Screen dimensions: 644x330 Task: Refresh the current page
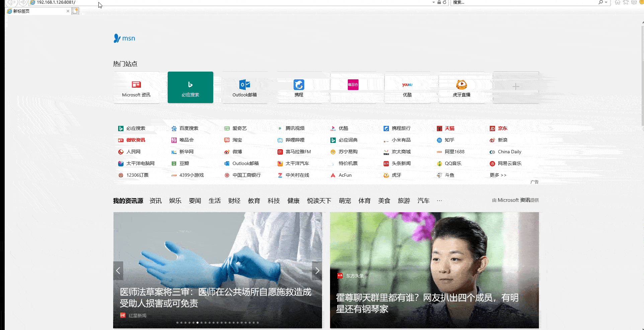(444, 2)
